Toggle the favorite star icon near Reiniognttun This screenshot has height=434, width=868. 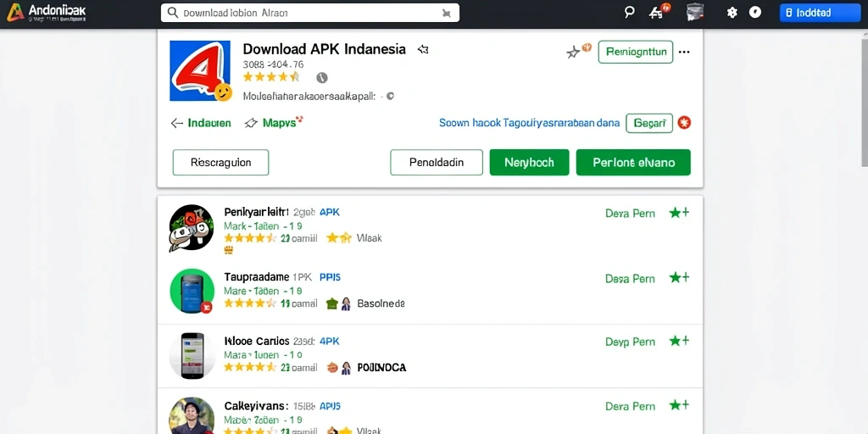click(574, 52)
